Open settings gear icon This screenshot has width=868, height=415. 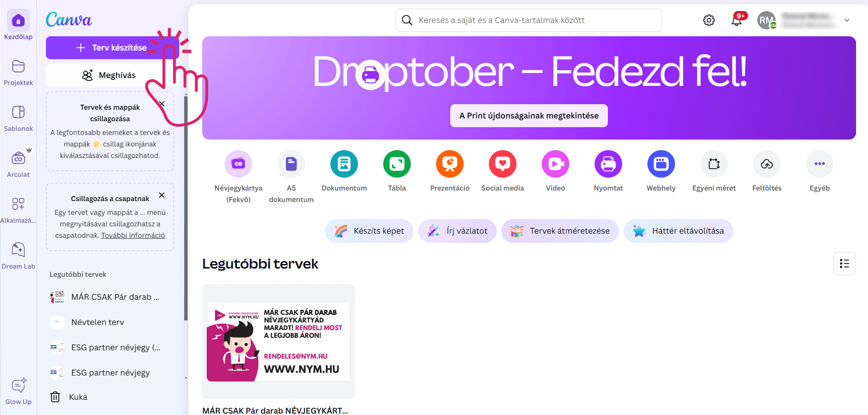tap(709, 20)
